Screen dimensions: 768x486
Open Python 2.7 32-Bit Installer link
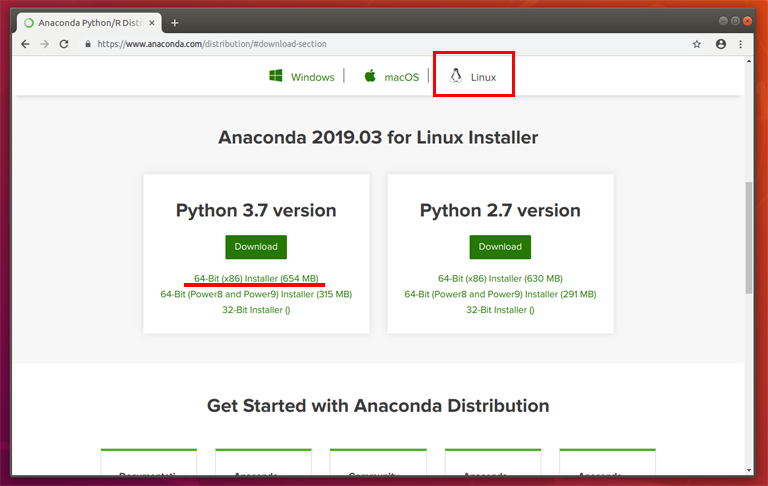point(500,310)
